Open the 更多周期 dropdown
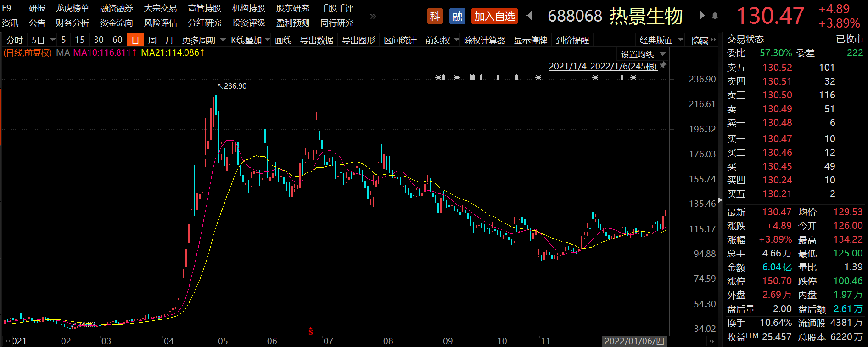 click(x=203, y=40)
